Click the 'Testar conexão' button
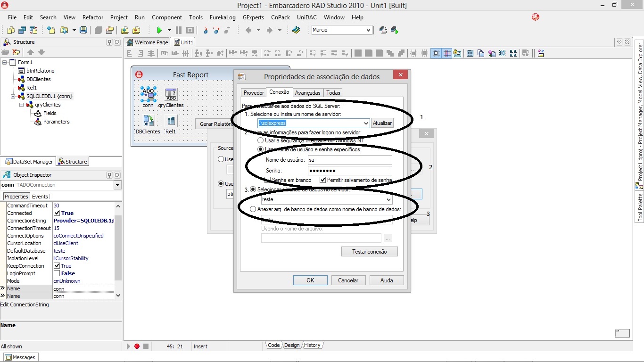 tap(370, 251)
